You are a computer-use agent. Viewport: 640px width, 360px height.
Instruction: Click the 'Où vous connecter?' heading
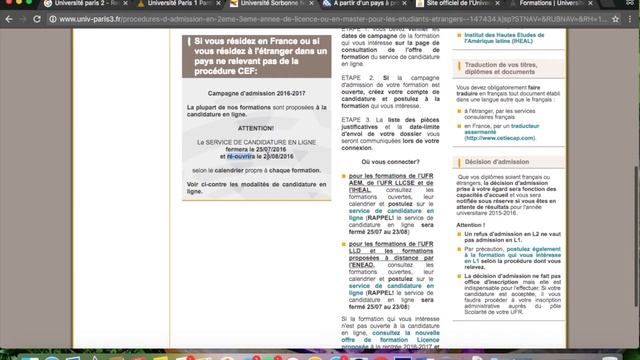click(391, 162)
